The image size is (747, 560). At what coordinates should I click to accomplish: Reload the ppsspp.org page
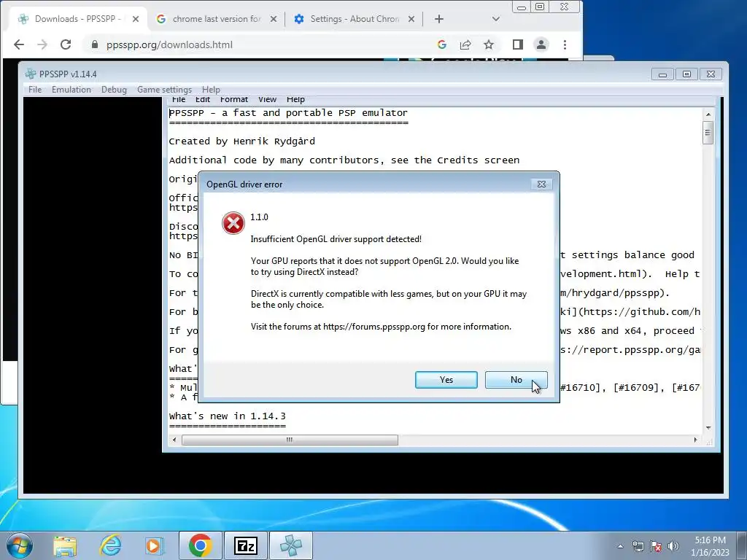click(66, 44)
